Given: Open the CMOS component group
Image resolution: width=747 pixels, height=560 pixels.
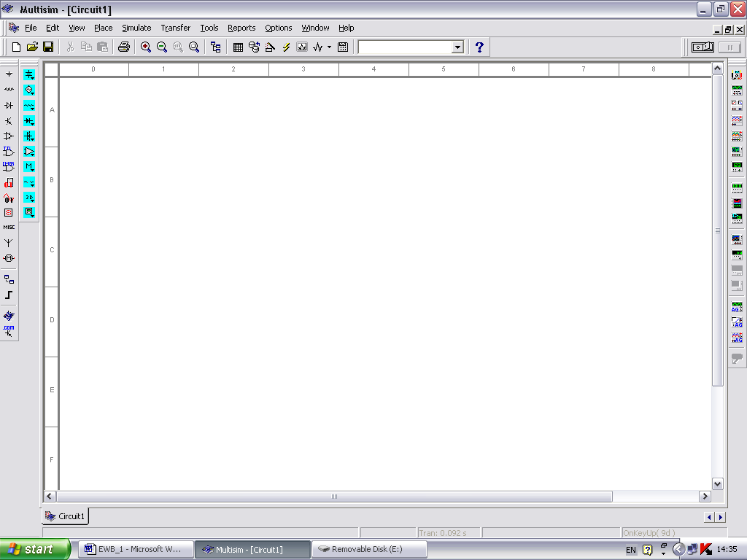Looking at the screenshot, I should 9,167.
